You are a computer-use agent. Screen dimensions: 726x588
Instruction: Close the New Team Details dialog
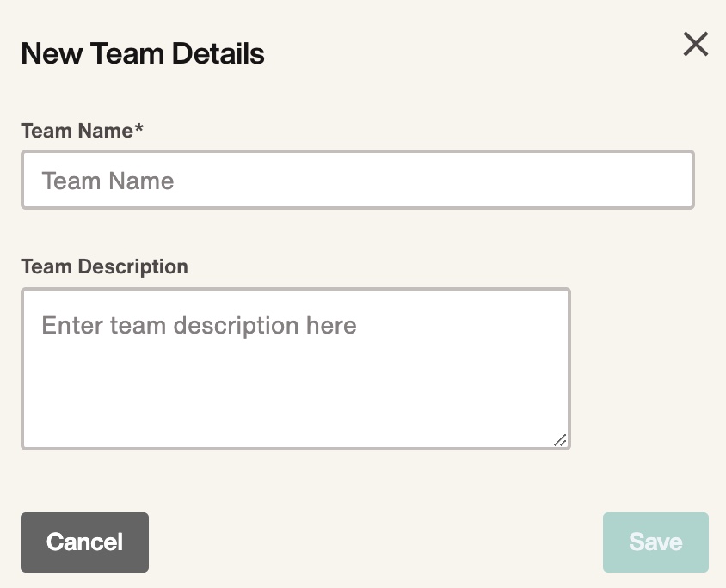tap(695, 45)
